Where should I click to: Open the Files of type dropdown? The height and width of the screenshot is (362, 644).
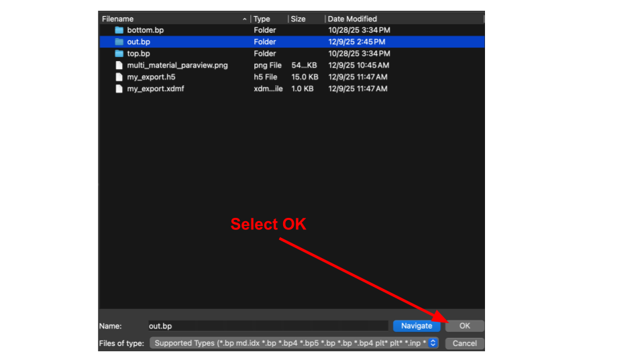294,343
